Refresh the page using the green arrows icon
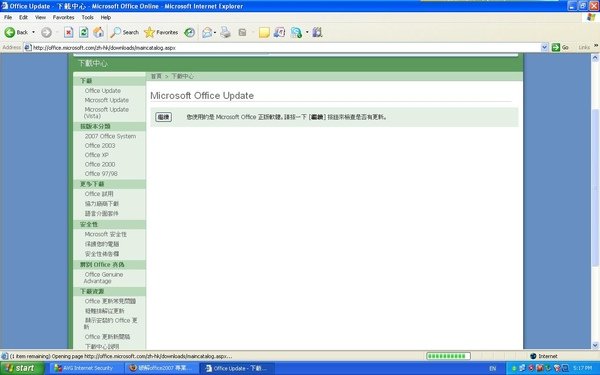Viewport: 600px width, 375px height. (83, 33)
